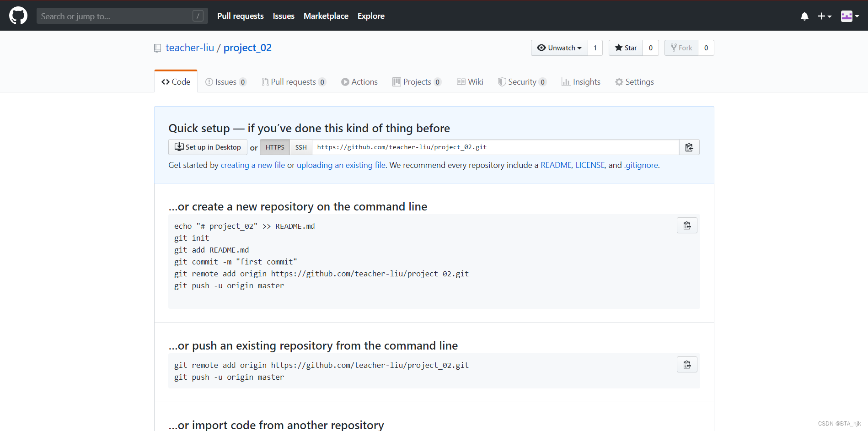Copy the clone URL to clipboard
This screenshot has width=868, height=431.
(x=689, y=147)
